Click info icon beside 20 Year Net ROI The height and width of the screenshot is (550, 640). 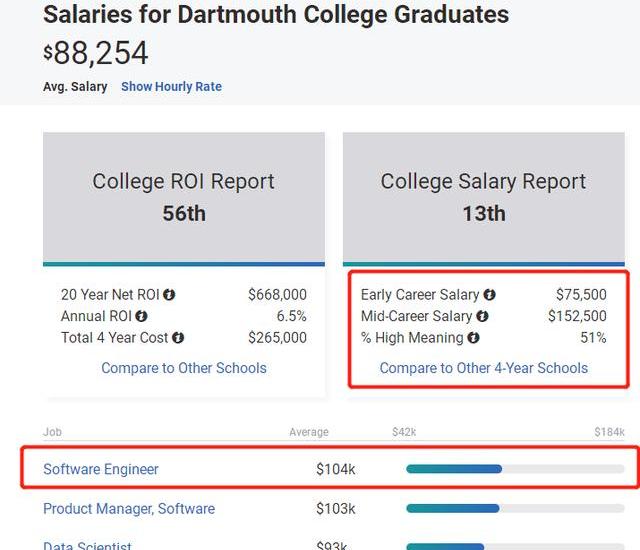(x=169, y=295)
